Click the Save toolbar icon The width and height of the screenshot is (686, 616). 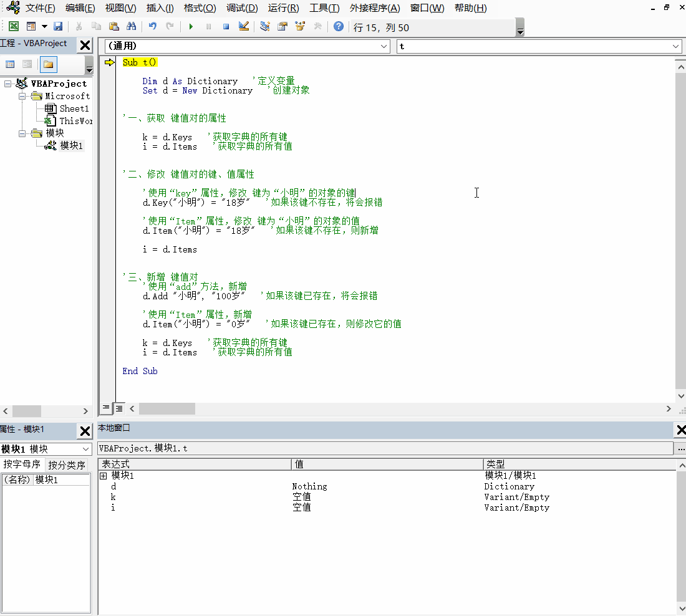58,26
